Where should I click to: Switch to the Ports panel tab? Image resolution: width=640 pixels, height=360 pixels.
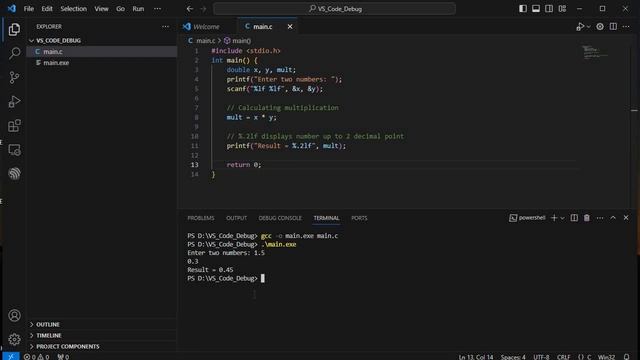point(359,218)
